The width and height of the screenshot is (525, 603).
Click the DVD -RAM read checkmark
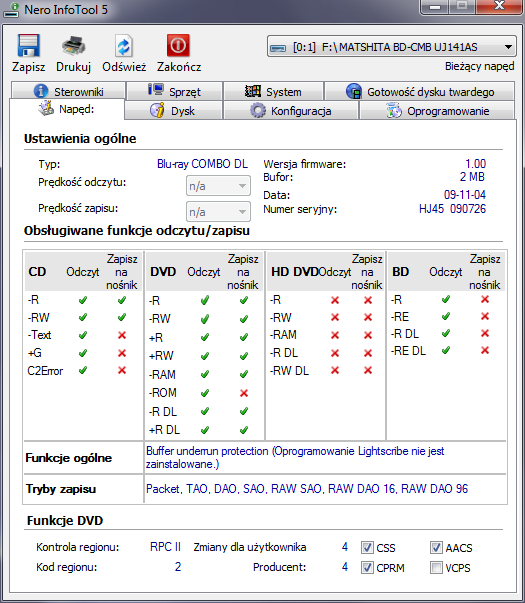(x=205, y=374)
